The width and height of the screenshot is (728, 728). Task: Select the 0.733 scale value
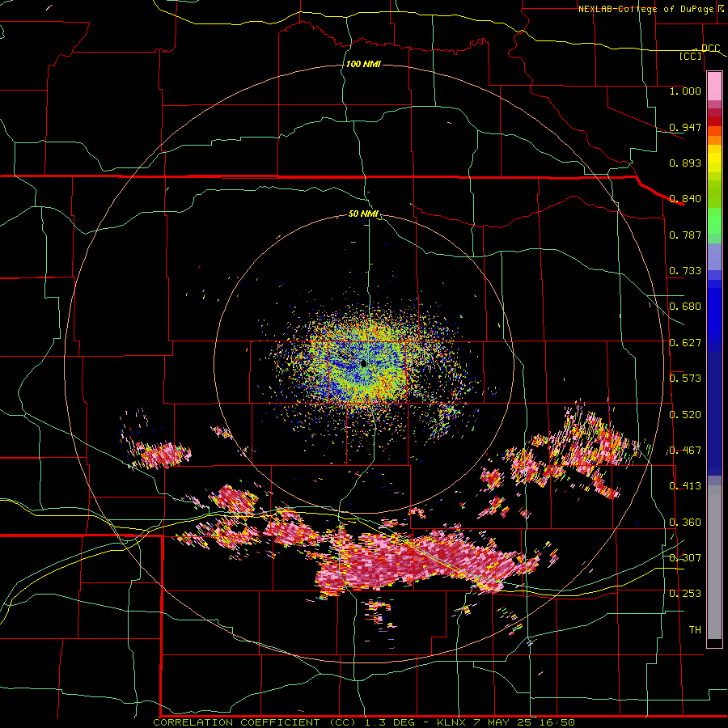685,271
